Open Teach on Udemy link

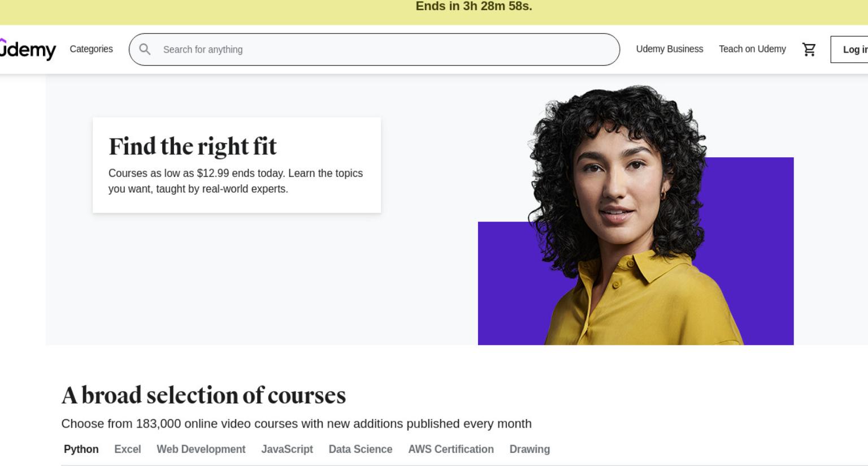(x=752, y=49)
